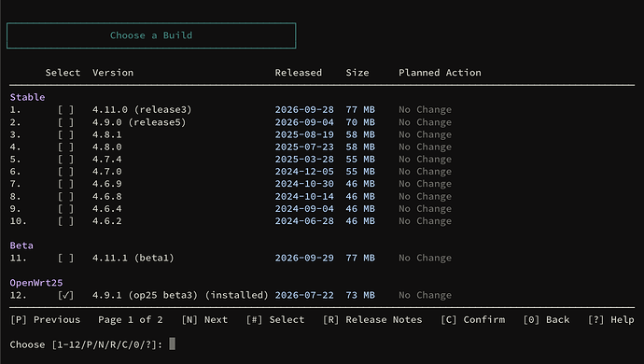Click version text '4.8.1'
This screenshot has width=644, height=364.
coord(106,134)
